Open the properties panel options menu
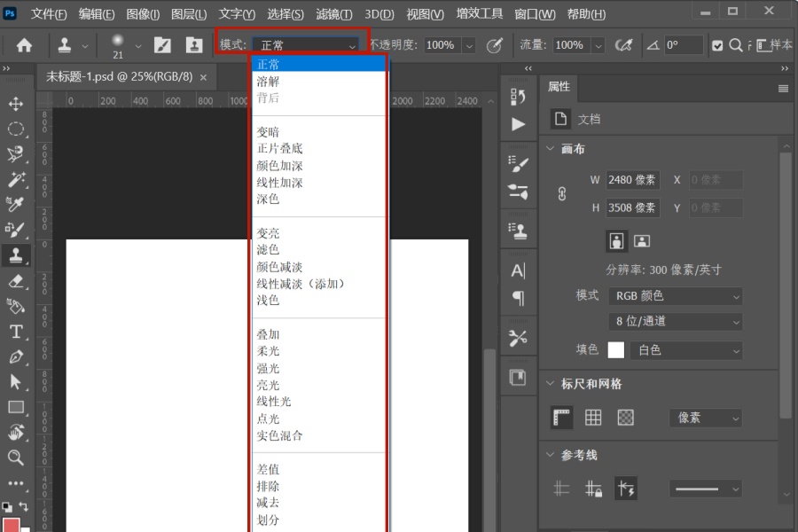 pyautogui.click(x=783, y=89)
